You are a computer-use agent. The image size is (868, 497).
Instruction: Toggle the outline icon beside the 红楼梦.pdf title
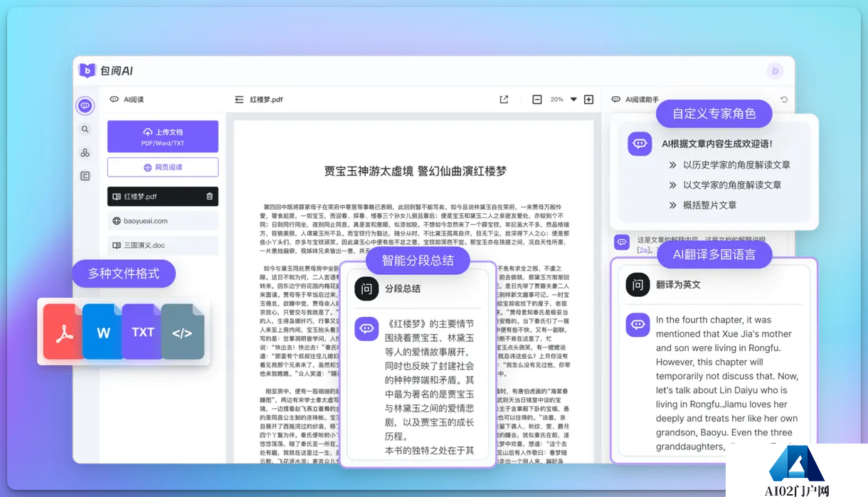pos(239,100)
